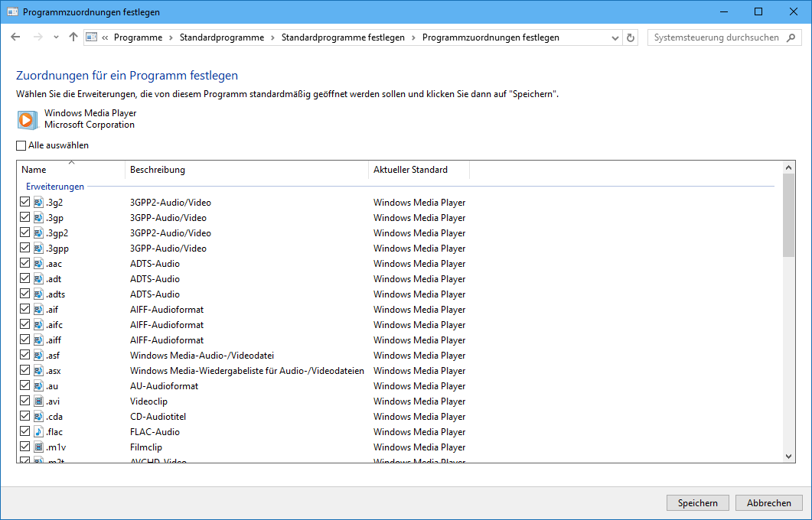The image size is (812, 520).
Task: Select the 'Videoclip' description text
Action: (x=148, y=401)
